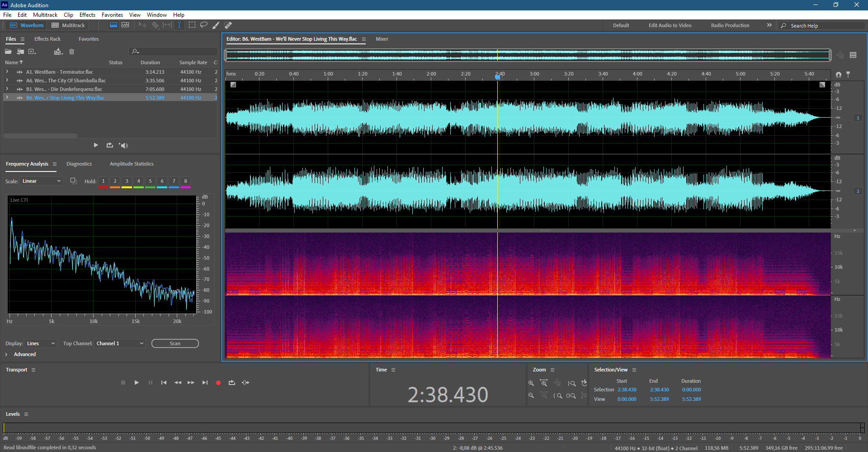Open the Multitrack menu
The image size is (868, 452).
[x=45, y=14]
